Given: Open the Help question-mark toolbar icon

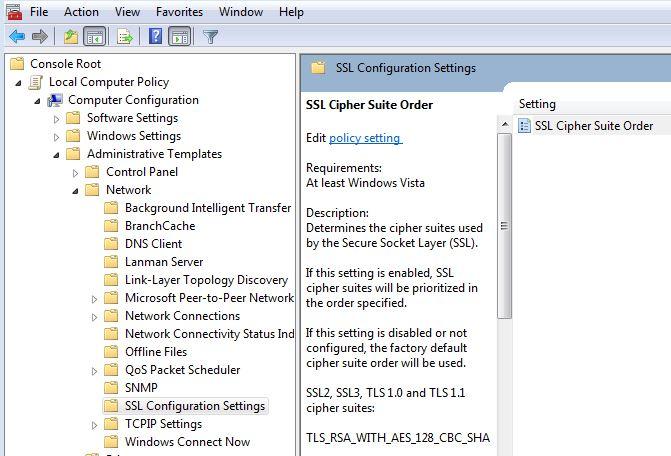Looking at the screenshot, I should tap(155, 36).
